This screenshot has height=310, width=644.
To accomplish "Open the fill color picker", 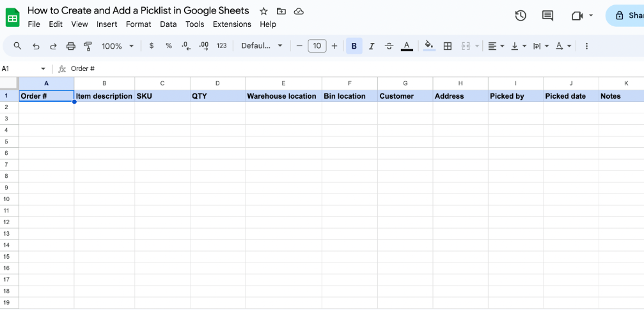I will (x=429, y=46).
